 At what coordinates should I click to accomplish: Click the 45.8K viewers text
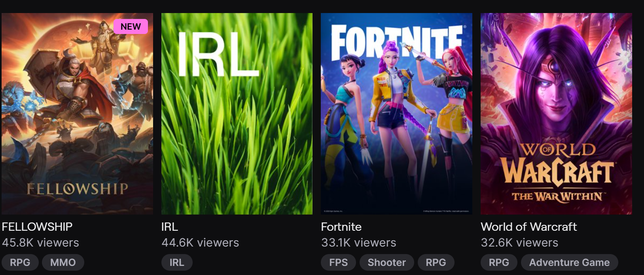(x=40, y=243)
